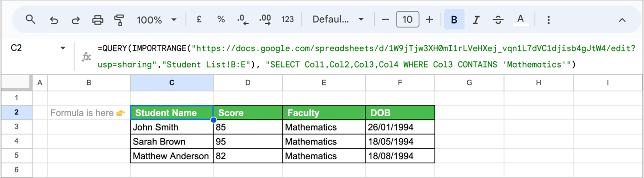Click the cell containing Sarah Brown
The width and height of the screenshot is (644, 178).
pyautogui.click(x=172, y=141)
